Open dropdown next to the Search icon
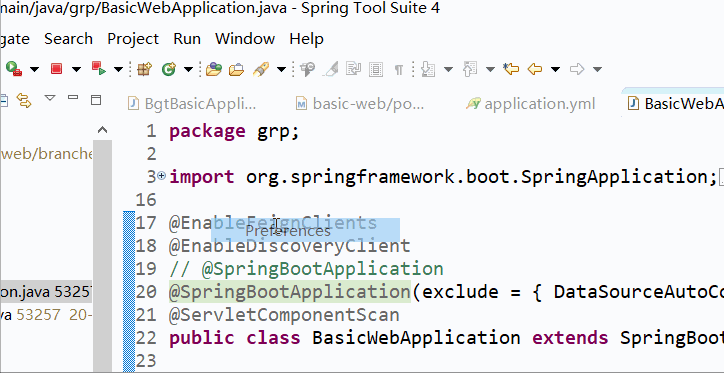This screenshot has width=724, height=373. tap(281, 70)
